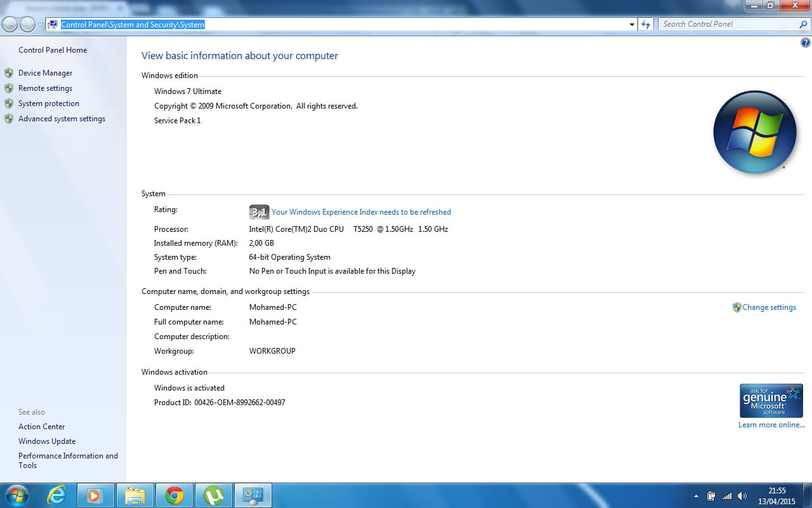Click the shield icon beside Device Manager
The width and height of the screenshot is (812, 508).
9,73
